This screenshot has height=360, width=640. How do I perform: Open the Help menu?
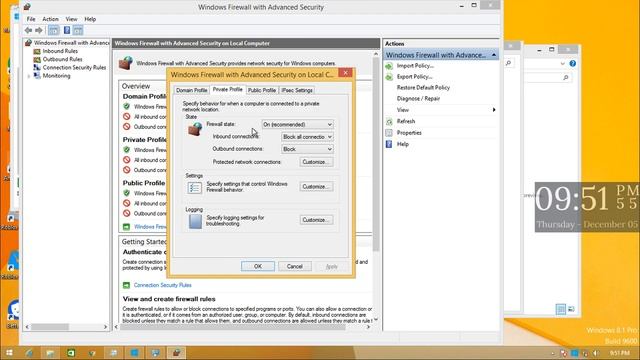pyautogui.click(x=90, y=19)
